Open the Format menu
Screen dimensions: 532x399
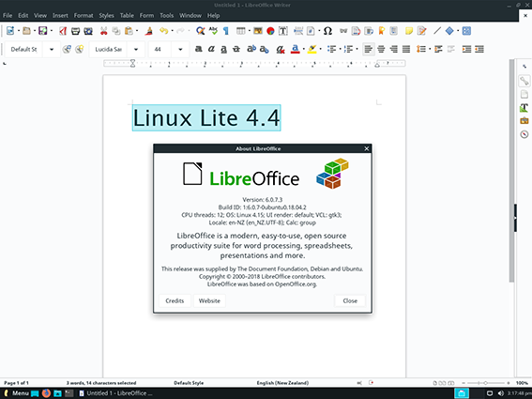coord(84,15)
